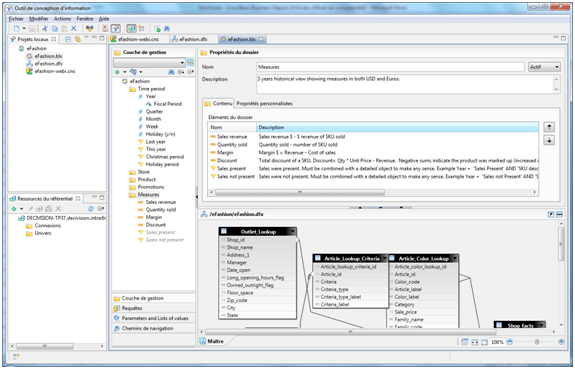Switch to the efashion-webi.cns editor tab
575x369 pixels.
pos(139,39)
